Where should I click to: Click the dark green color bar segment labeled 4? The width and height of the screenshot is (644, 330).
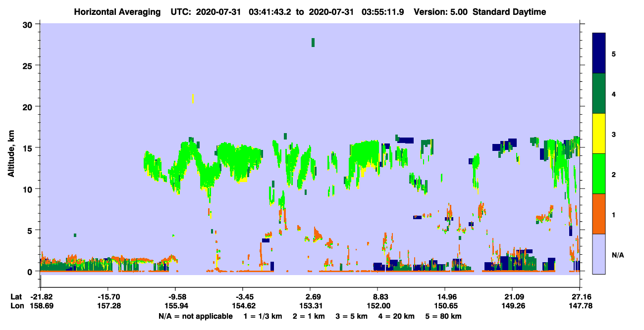coord(599,94)
